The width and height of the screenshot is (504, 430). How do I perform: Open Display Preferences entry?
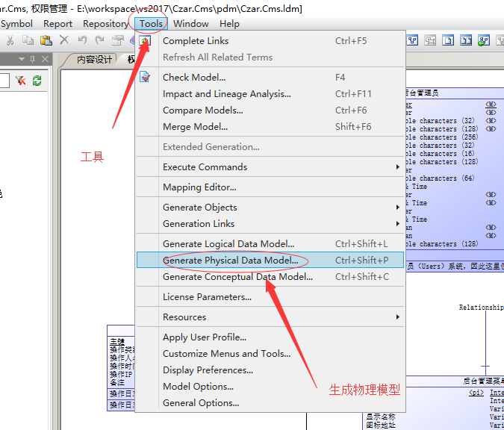[x=270, y=370]
